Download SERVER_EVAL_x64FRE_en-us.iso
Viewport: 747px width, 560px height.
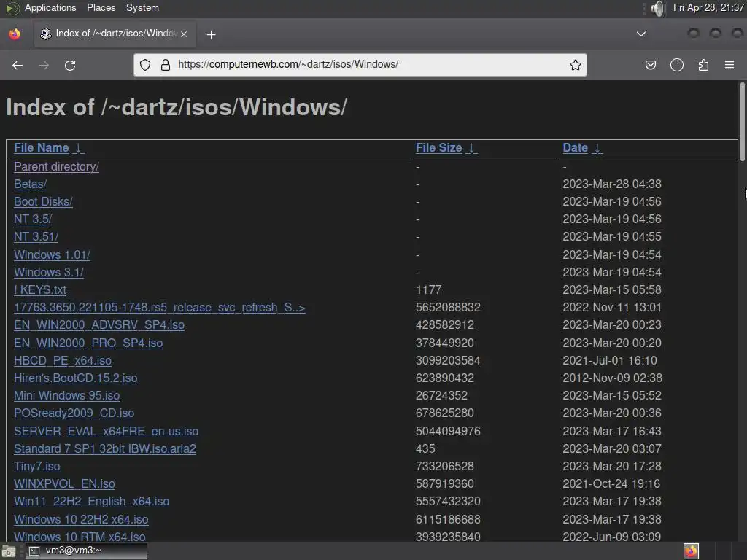106,432
